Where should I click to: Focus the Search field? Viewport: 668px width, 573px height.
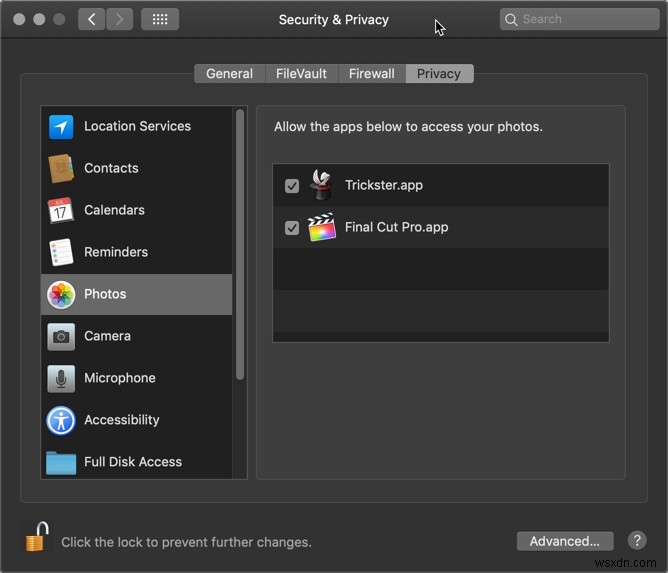tap(579, 19)
